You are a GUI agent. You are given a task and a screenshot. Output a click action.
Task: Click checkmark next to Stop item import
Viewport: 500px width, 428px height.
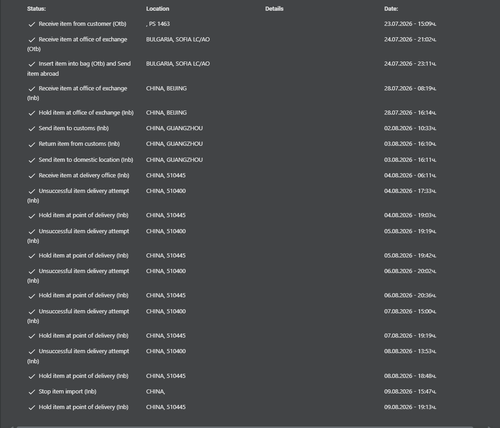[32, 392]
